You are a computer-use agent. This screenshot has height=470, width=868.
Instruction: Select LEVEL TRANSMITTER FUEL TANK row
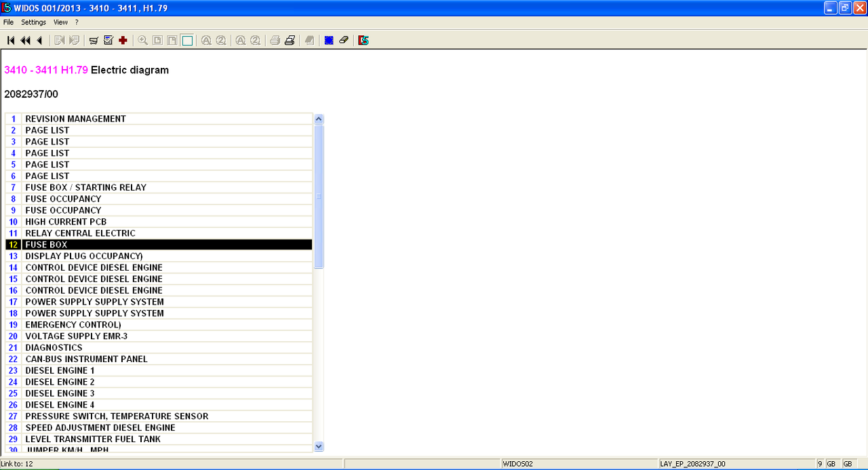pos(159,439)
